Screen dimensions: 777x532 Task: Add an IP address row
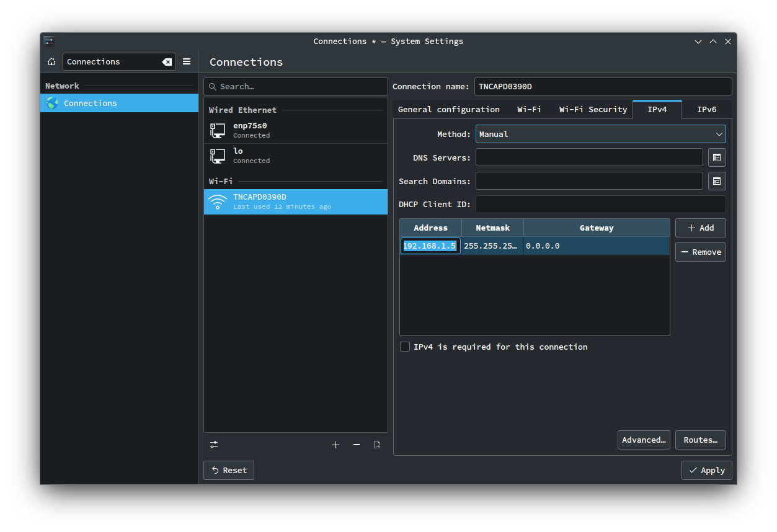coord(701,228)
